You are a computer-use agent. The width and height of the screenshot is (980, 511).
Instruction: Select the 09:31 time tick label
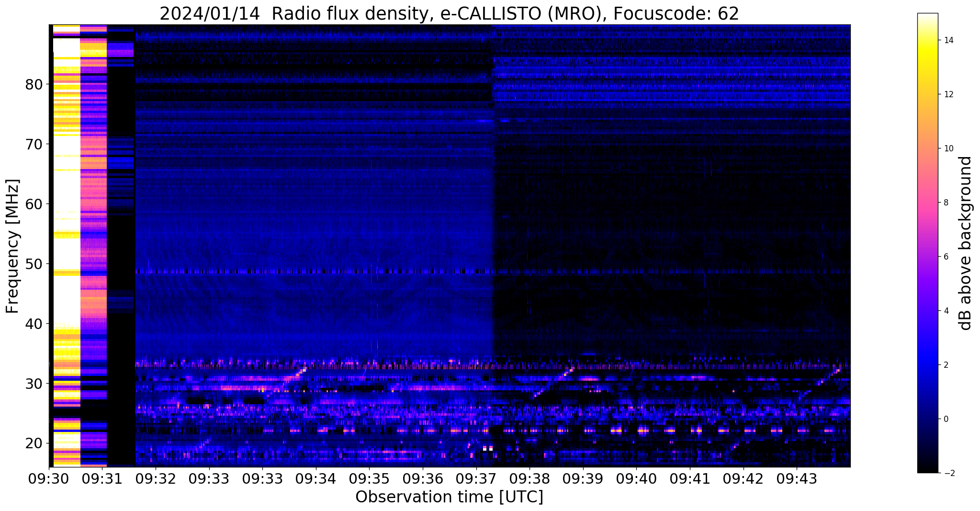tap(102, 479)
